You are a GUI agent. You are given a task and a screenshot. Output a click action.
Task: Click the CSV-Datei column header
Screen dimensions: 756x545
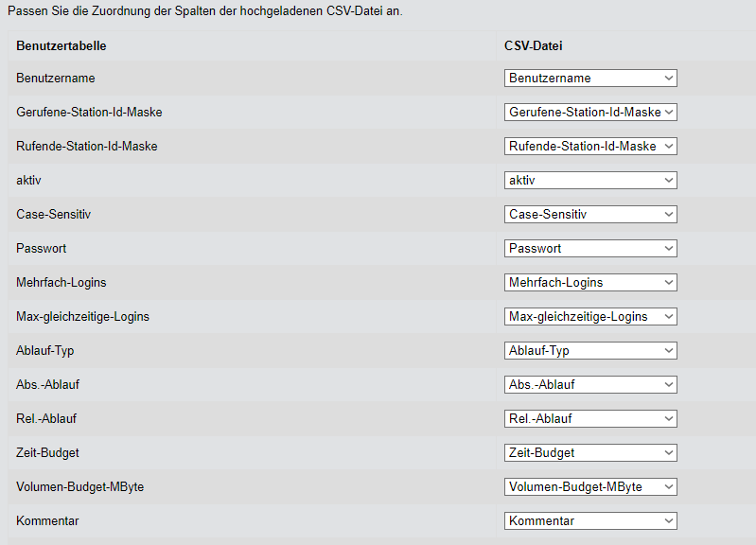[x=535, y=45]
